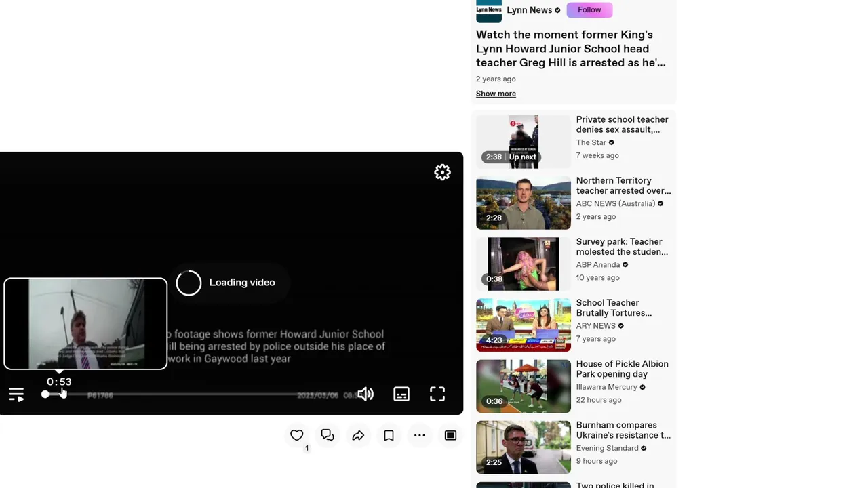Mute the video volume

pyautogui.click(x=366, y=394)
